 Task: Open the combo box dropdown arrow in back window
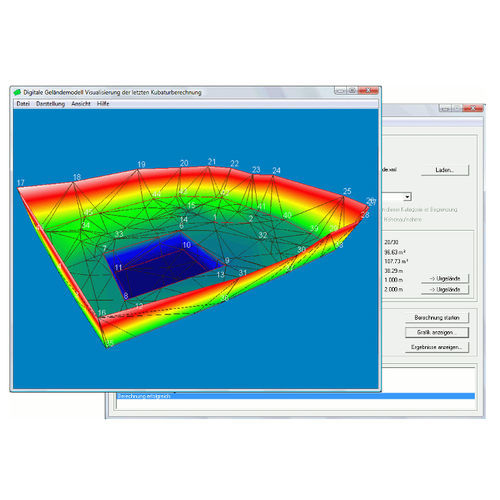point(407,197)
